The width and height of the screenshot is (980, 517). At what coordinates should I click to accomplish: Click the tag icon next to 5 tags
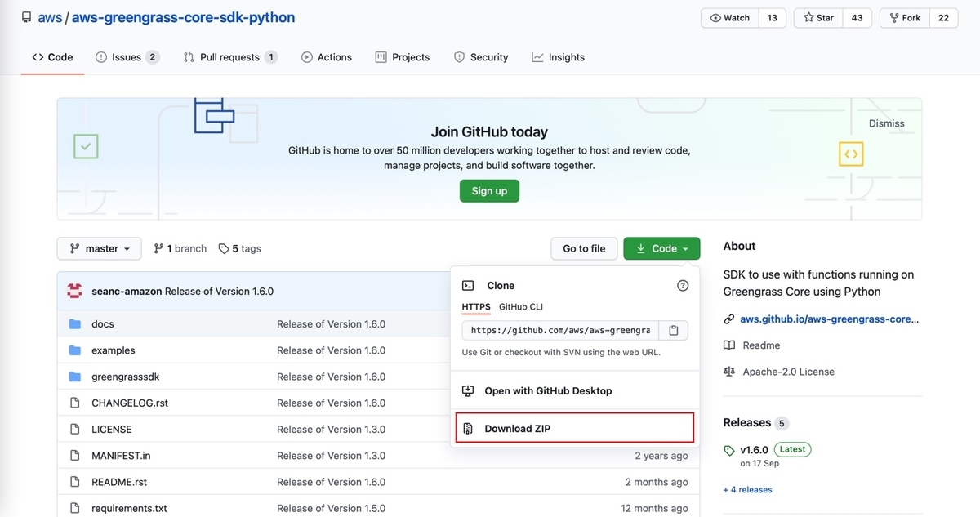click(224, 248)
